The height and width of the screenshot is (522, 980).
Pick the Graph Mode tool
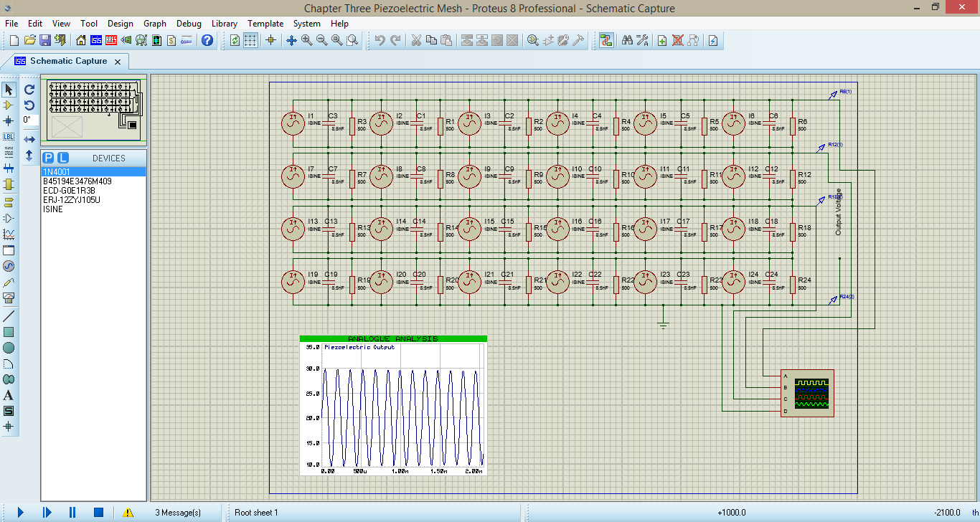point(9,234)
